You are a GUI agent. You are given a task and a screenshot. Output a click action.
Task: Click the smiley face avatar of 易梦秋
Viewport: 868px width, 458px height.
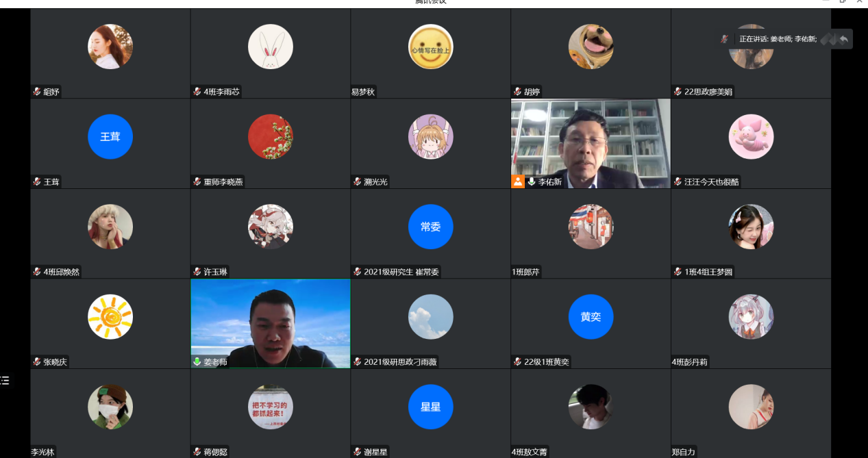430,47
